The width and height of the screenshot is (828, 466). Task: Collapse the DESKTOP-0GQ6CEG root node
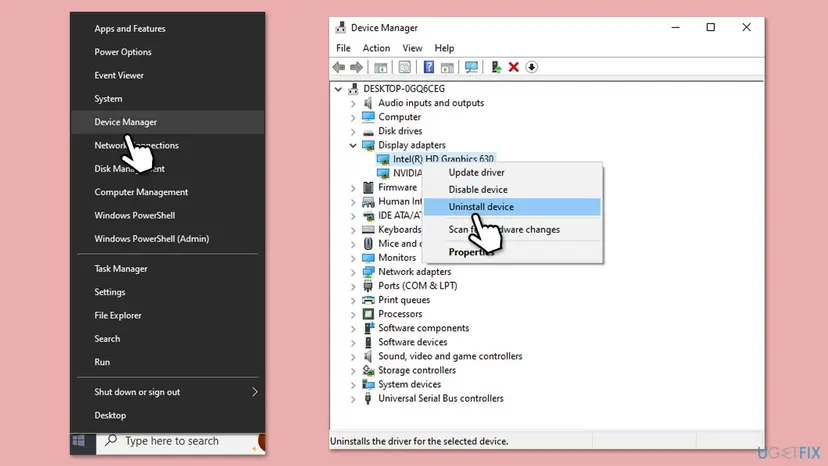click(338, 89)
